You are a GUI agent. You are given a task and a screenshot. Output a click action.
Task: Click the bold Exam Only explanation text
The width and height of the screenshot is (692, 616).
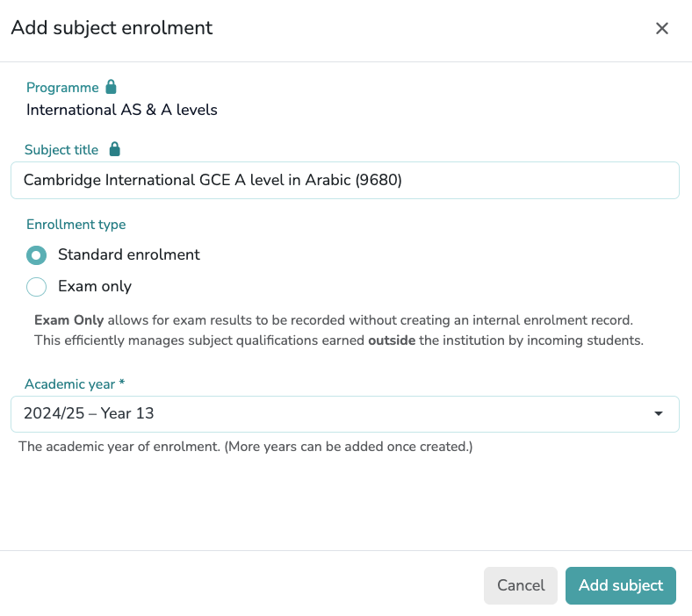click(68, 320)
